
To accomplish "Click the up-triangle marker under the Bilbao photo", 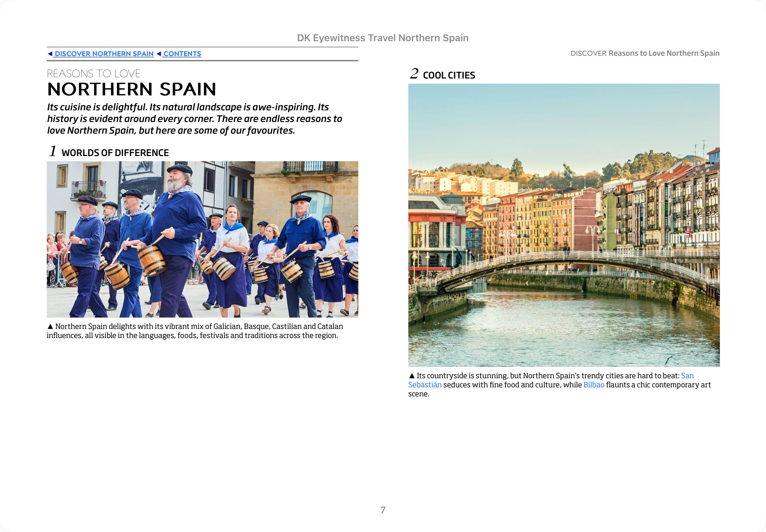I will 412,376.
